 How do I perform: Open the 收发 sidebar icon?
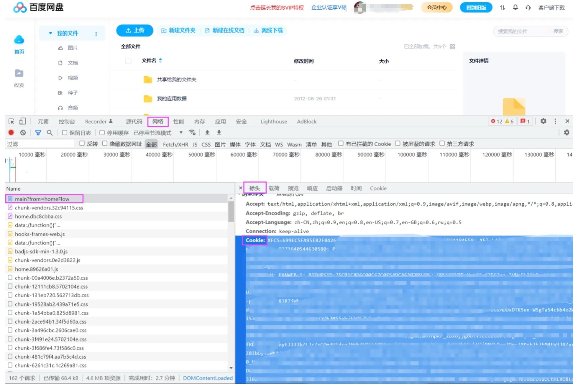point(19,73)
